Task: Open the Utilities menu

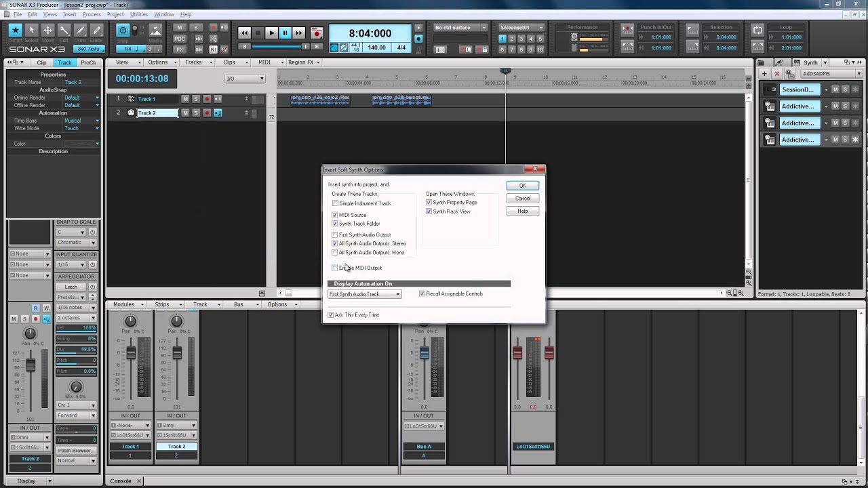Action: [138, 14]
